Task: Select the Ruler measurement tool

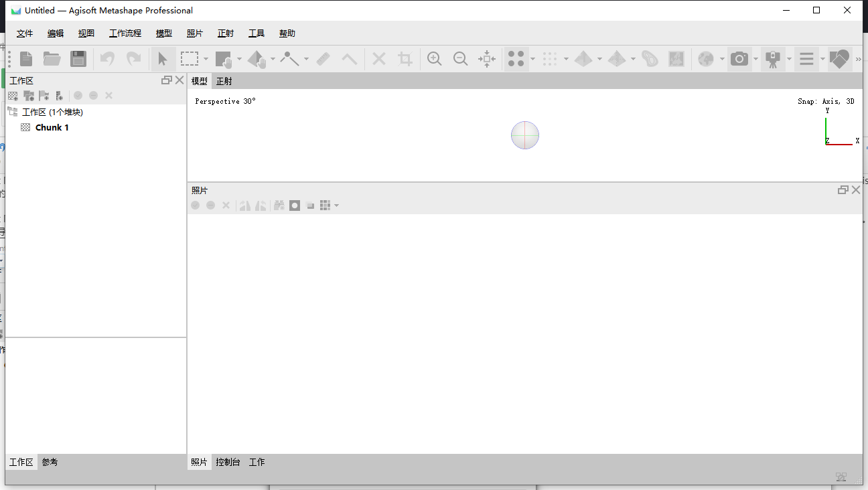Action: 323,59
